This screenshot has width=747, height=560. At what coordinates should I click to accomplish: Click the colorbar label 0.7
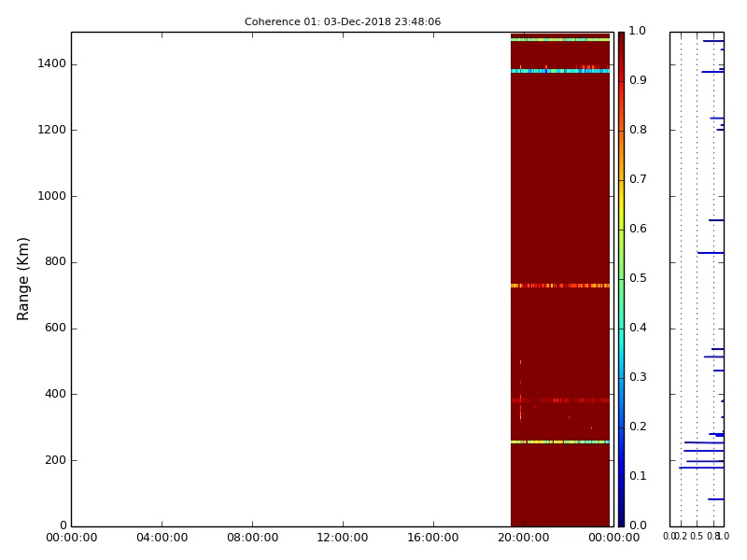[x=638, y=179]
